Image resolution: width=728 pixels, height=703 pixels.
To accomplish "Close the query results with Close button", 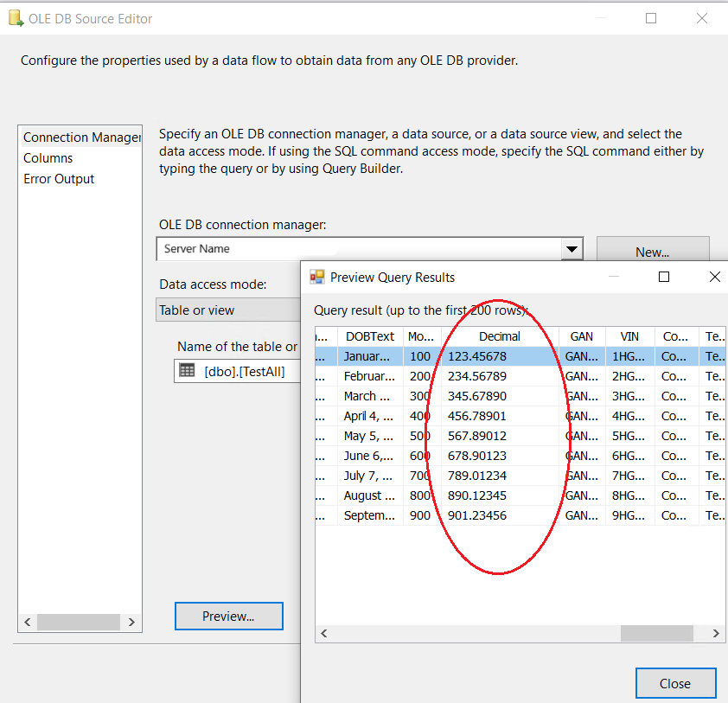I will click(675, 683).
